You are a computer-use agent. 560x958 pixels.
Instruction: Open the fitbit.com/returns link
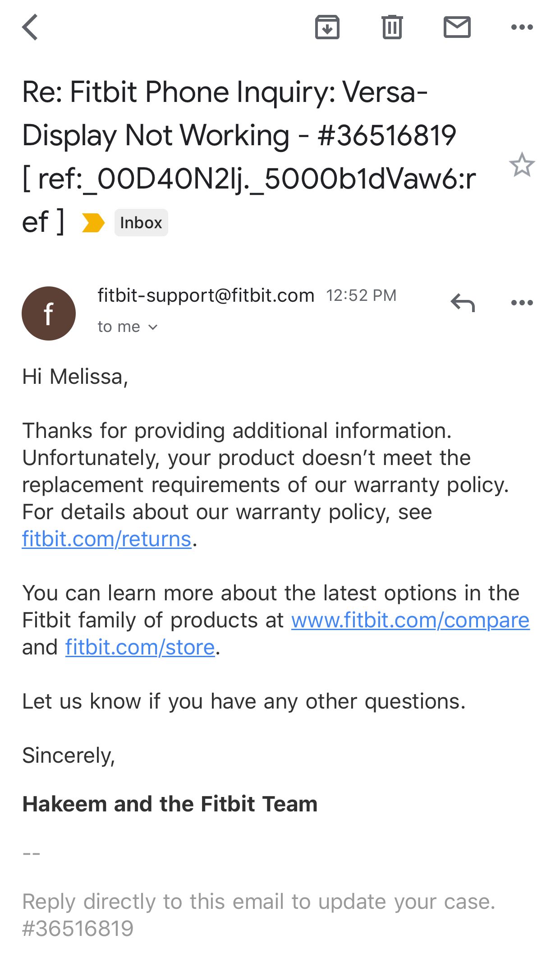(107, 539)
